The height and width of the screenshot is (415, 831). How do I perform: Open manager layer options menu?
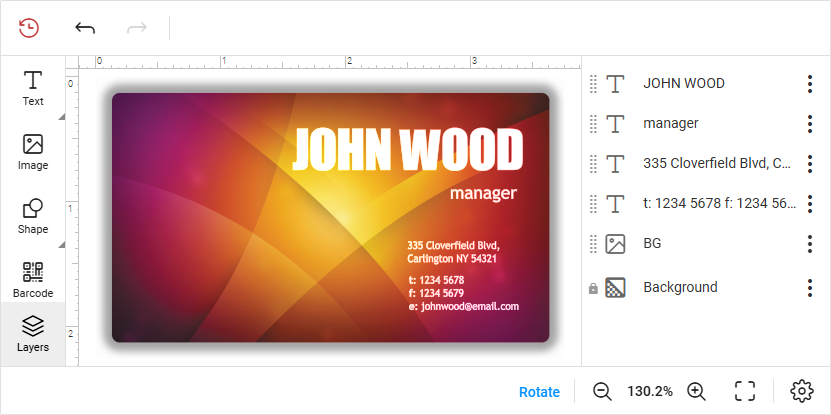[810, 123]
